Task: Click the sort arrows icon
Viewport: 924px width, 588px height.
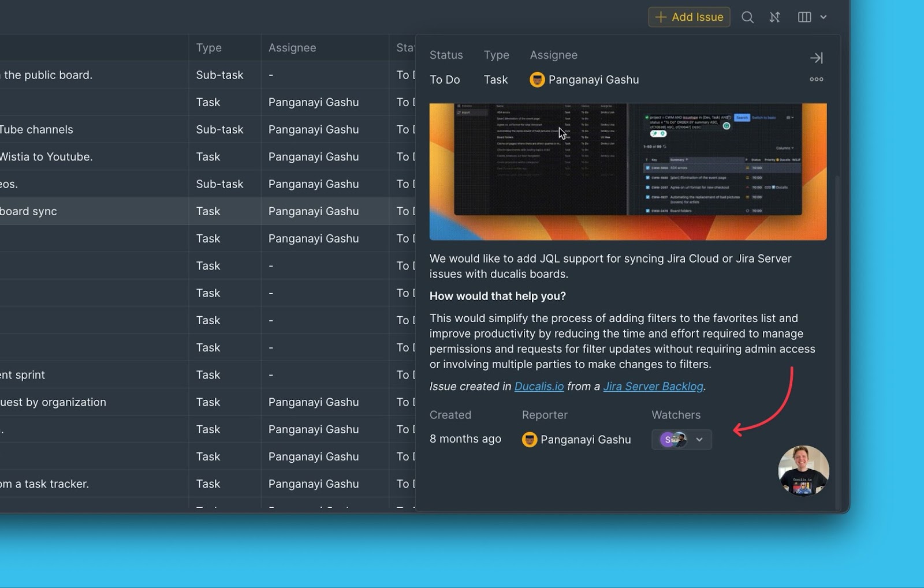Action: point(775,17)
